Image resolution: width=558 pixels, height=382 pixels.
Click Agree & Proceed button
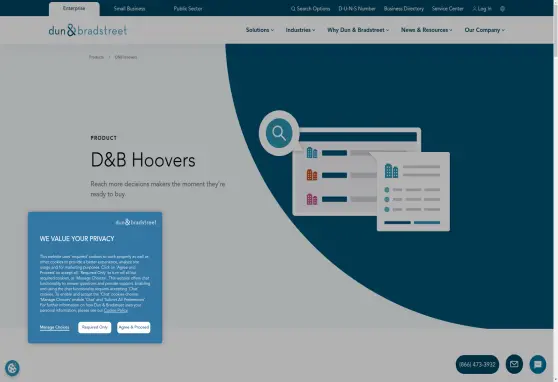click(x=134, y=328)
